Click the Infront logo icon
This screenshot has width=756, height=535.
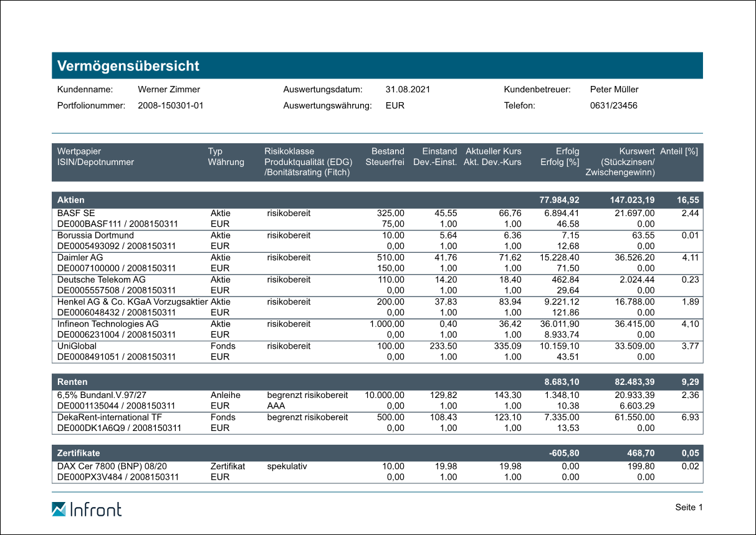(59, 509)
